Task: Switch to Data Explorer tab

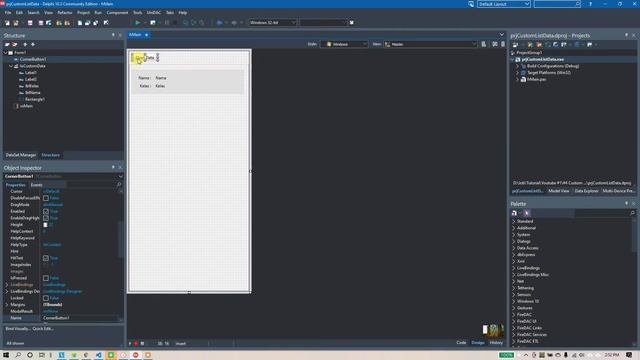Action: [586, 191]
